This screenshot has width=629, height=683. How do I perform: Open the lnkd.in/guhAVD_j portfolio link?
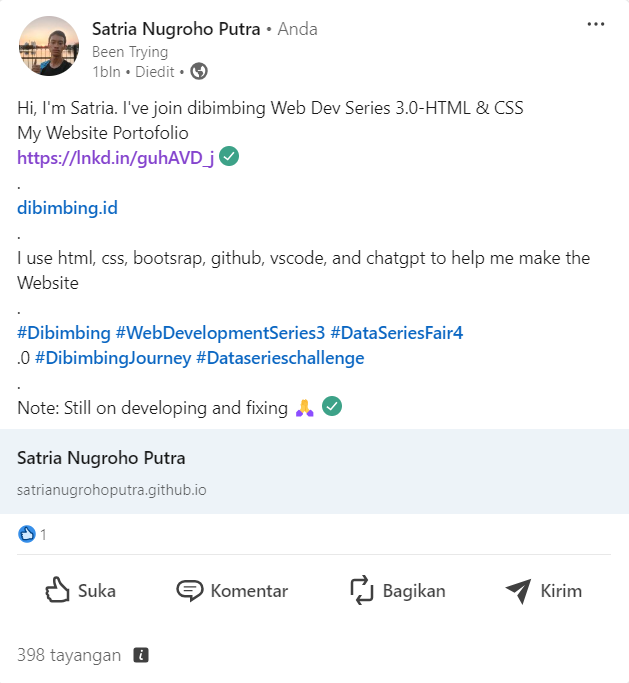115,158
